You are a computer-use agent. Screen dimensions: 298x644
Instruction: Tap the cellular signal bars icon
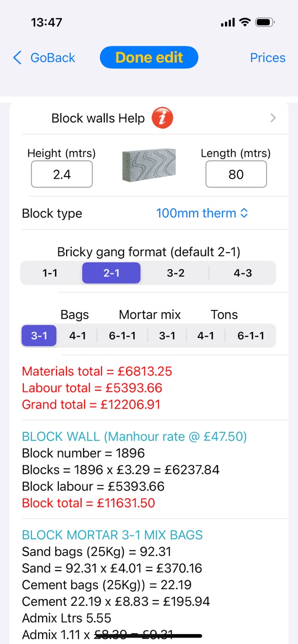tap(227, 22)
